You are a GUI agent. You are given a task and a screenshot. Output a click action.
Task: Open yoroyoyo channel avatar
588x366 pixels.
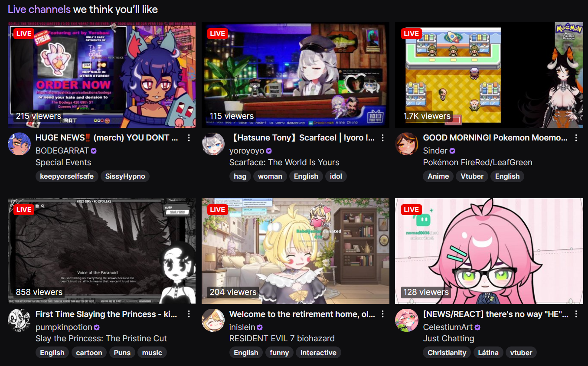(213, 144)
